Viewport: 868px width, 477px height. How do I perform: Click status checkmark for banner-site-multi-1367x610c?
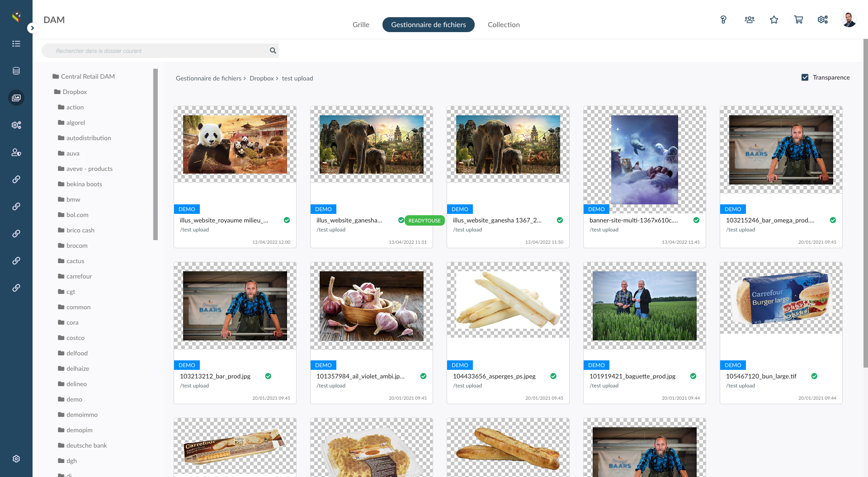click(696, 220)
